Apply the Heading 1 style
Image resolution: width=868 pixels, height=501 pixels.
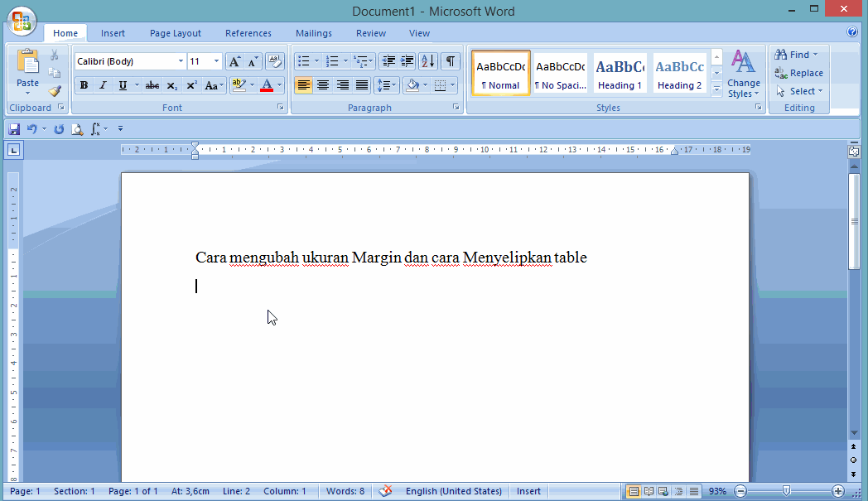point(620,74)
